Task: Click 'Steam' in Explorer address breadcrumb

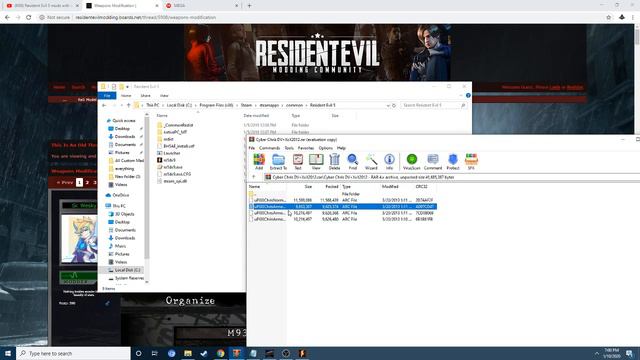Action: 246,105
